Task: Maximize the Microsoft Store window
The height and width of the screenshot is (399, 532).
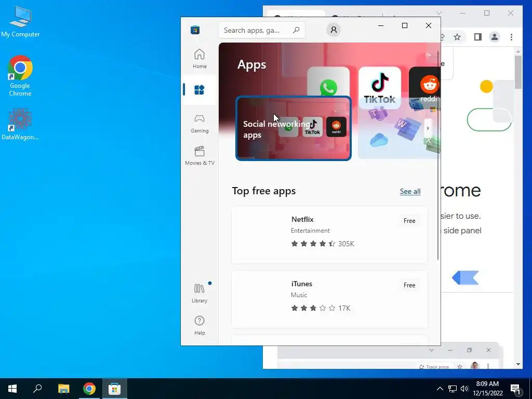Action: 404,25
